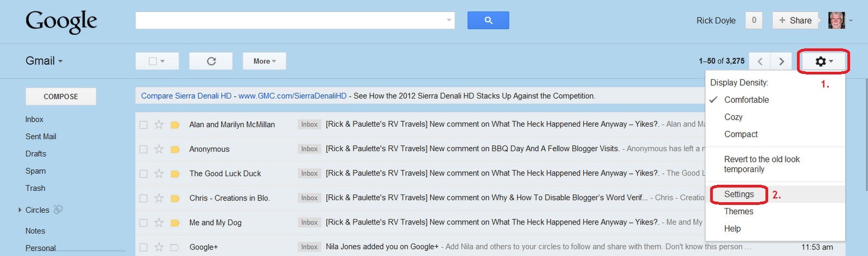Viewport: 868px width, 256px height.
Task: Star the Anonymous email
Action: pyautogui.click(x=159, y=149)
